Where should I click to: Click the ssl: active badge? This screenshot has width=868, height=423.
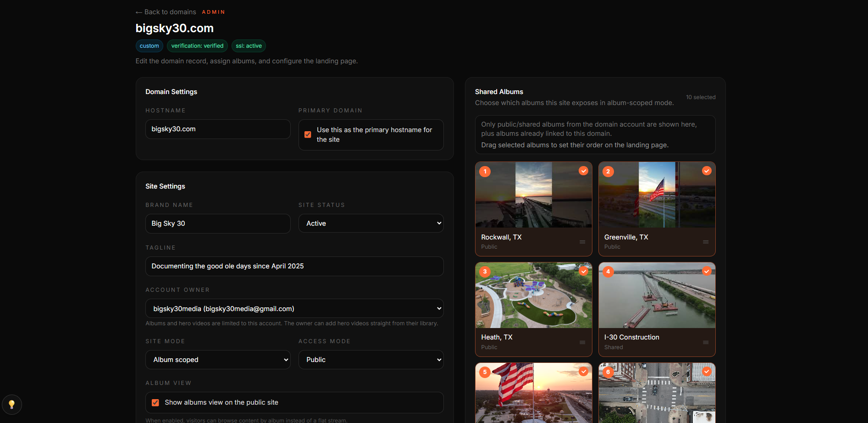pyautogui.click(x=249, y=46)
